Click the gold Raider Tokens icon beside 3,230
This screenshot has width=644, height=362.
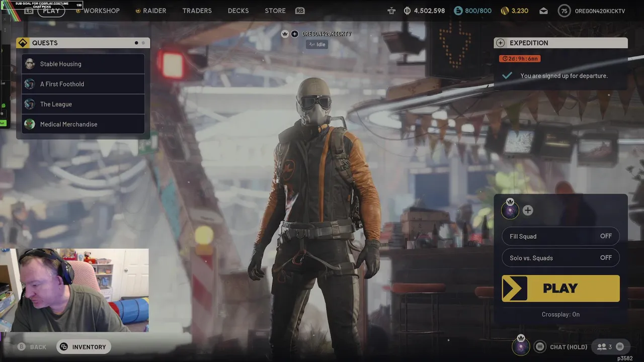pyautogui.click(x=505, y=11)
